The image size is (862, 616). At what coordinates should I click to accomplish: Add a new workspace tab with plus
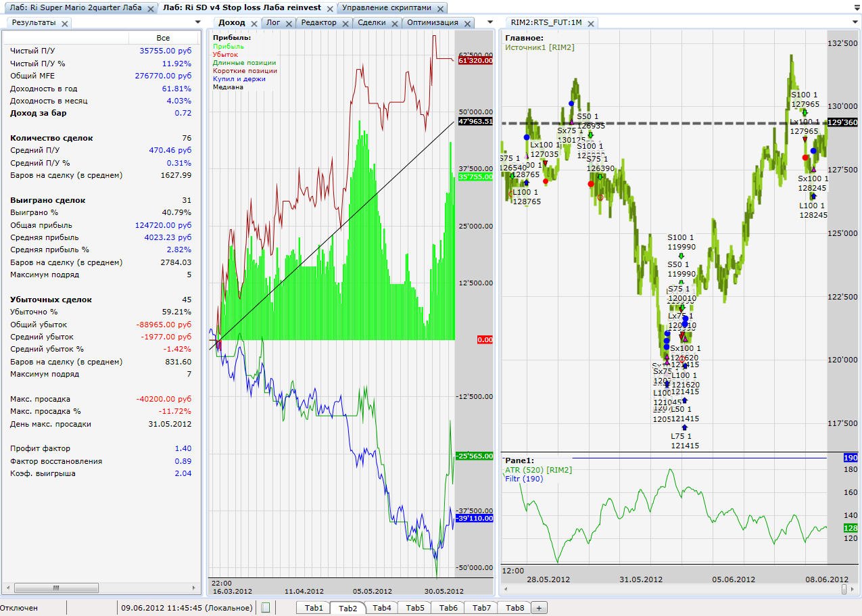click(539, 608)
